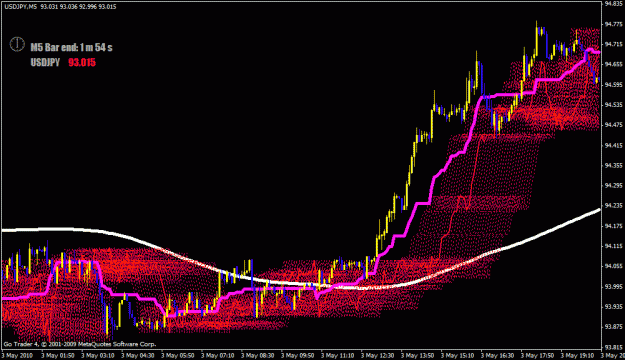The image size is (625, 360).
Task: Click the 94.115 price axis label
Action: click(613, 246)
